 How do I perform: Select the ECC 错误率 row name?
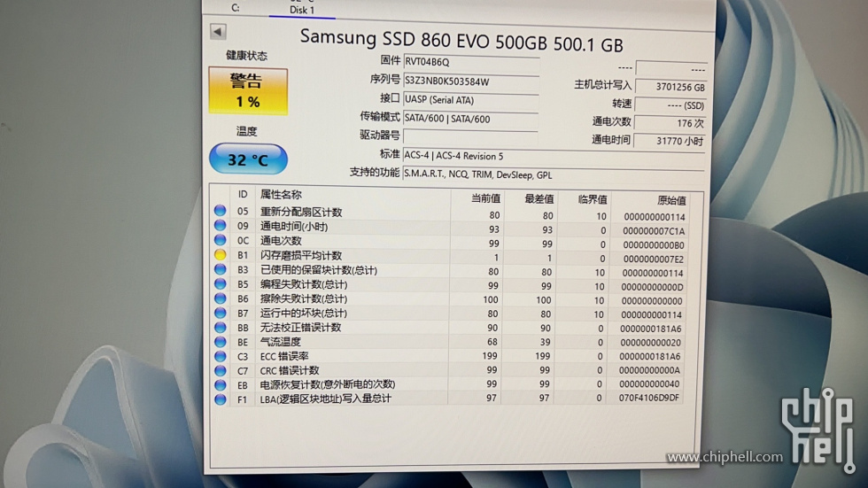tap(284, 356)
